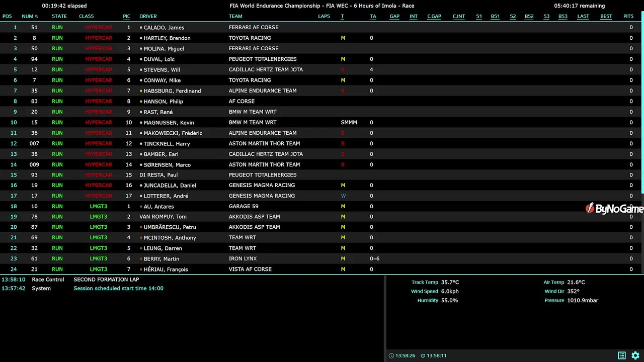Click the status dot beside CALADO, James
Image resolution: width=644 pixels, height=362 pixels.
[141, 28]
